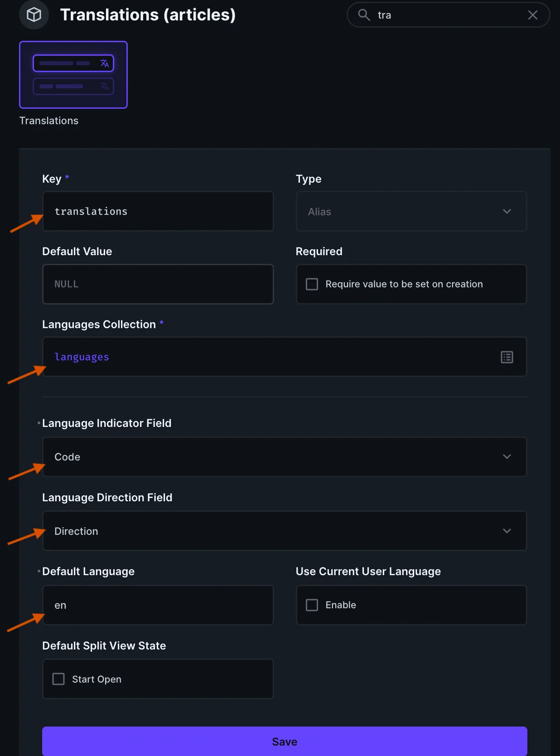Click the chevron arrow in Type field
This screenshot has height=756, width=560.
pyautogui.click(x=507, y=212)
